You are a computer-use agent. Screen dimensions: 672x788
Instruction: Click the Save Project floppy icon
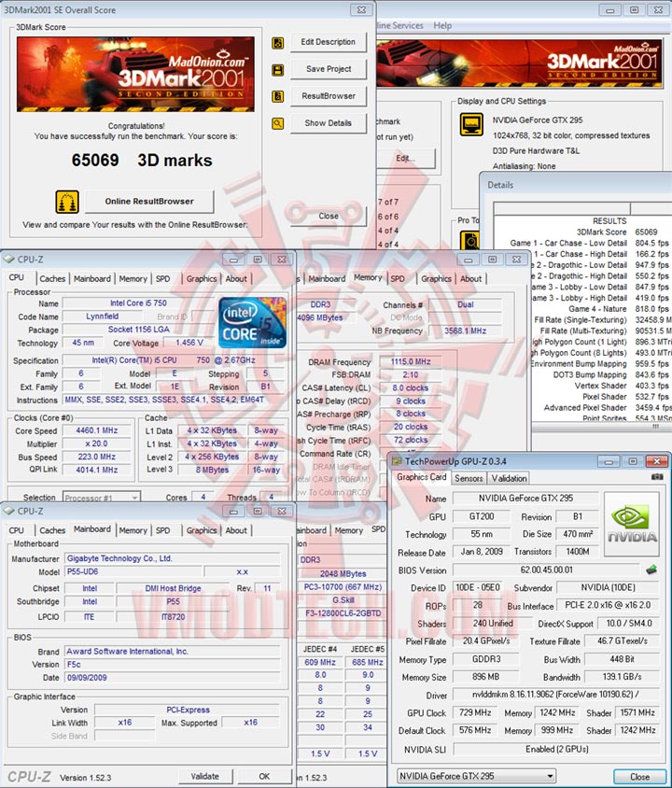[278, 70]
